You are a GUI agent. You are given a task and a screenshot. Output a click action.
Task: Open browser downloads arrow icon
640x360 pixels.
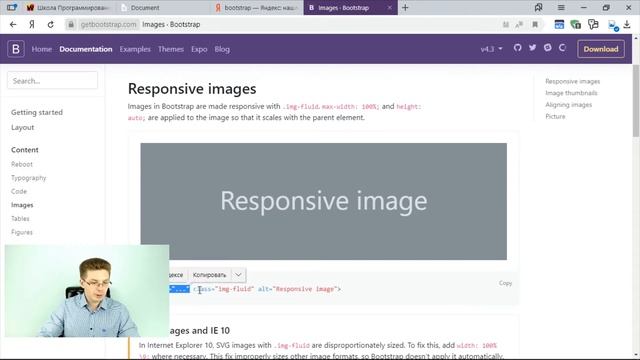(627, 24)
